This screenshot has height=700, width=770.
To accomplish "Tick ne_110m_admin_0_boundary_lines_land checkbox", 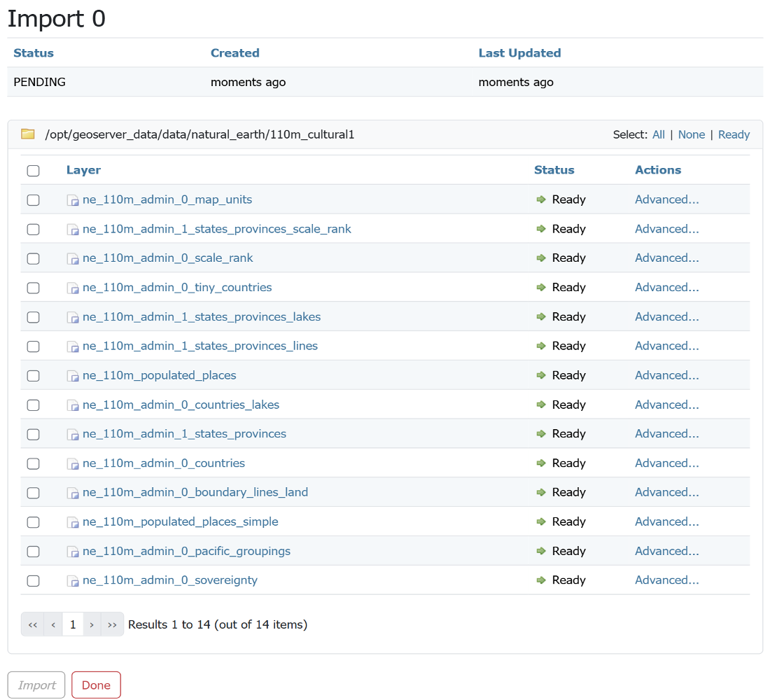I will [x=34, y=493].
